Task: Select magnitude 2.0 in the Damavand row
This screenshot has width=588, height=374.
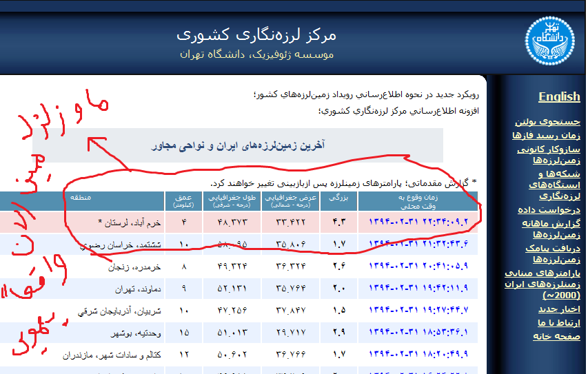Action: (x=338, y=289)
